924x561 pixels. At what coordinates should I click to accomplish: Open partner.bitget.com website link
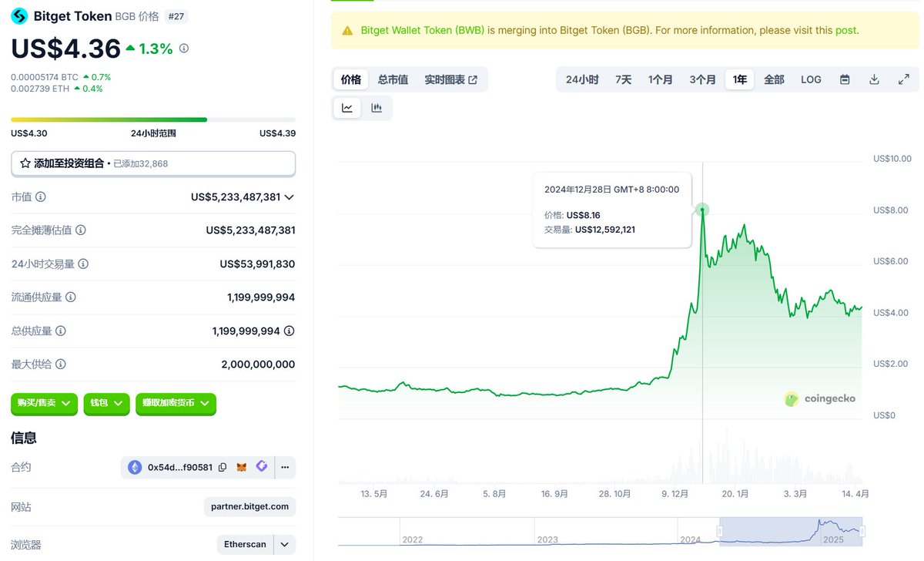tap(250, 506)
